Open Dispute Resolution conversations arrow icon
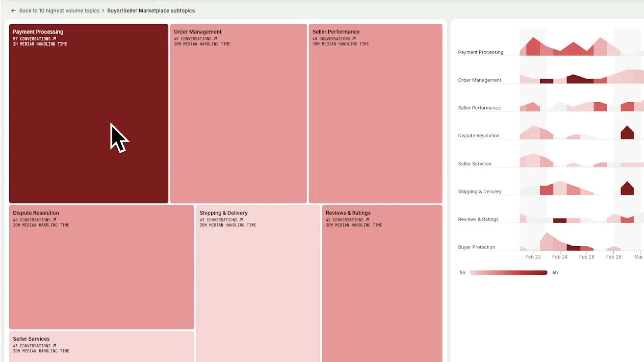This screenshot has width=644, height=362. tap(54, 220)
